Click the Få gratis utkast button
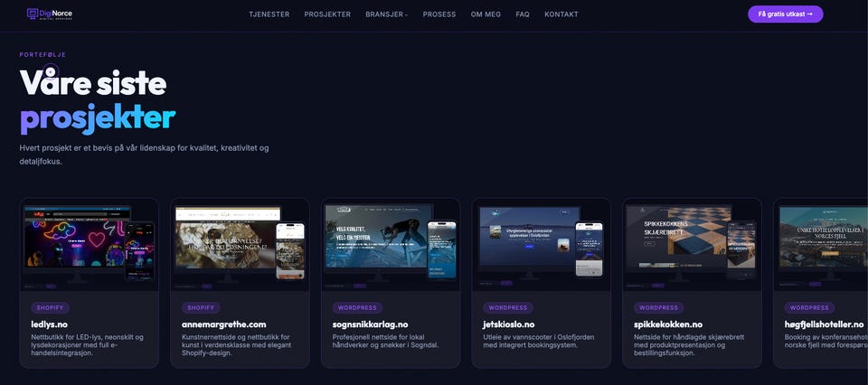 coord(785,14)
